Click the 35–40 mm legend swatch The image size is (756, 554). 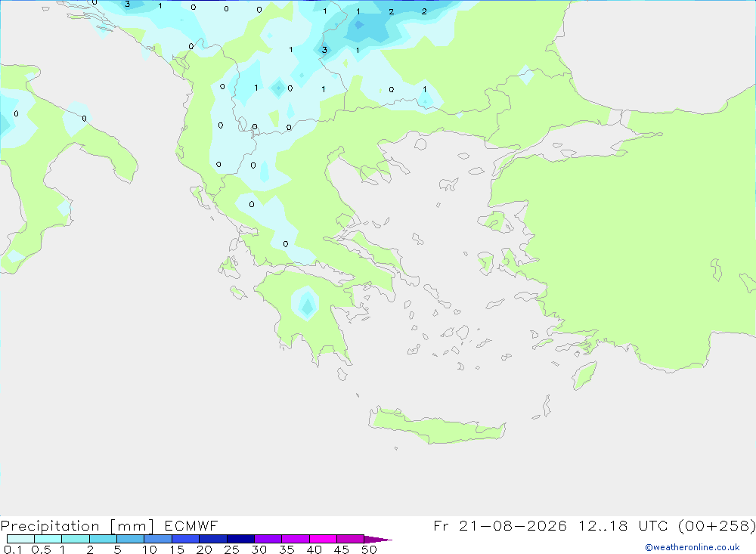[296, 539]
